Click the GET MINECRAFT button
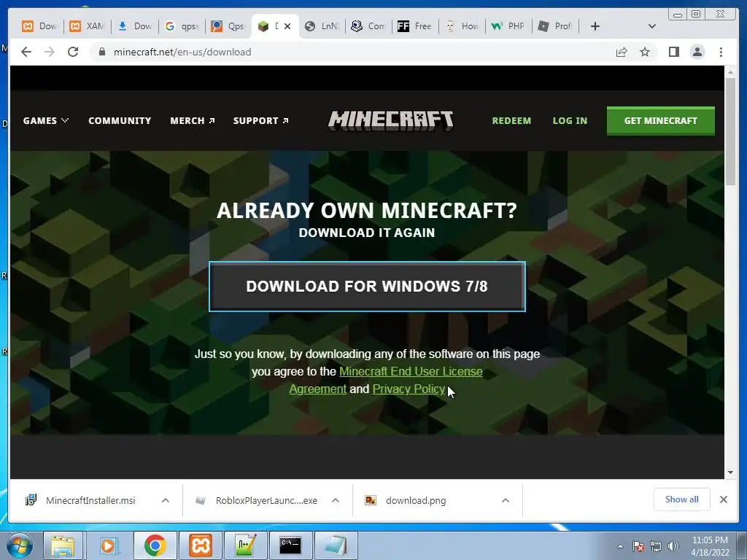This screenshot has width=747, height=560. click(x=660, y=121)
